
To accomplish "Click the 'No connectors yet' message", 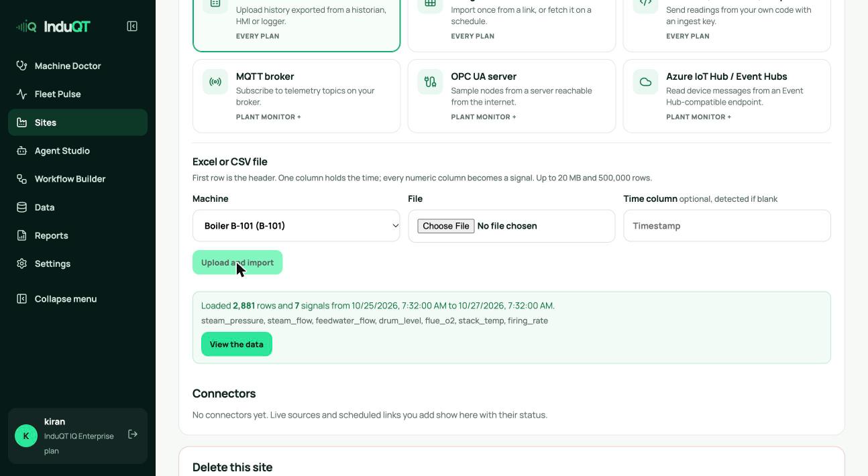I will point(370,415).
